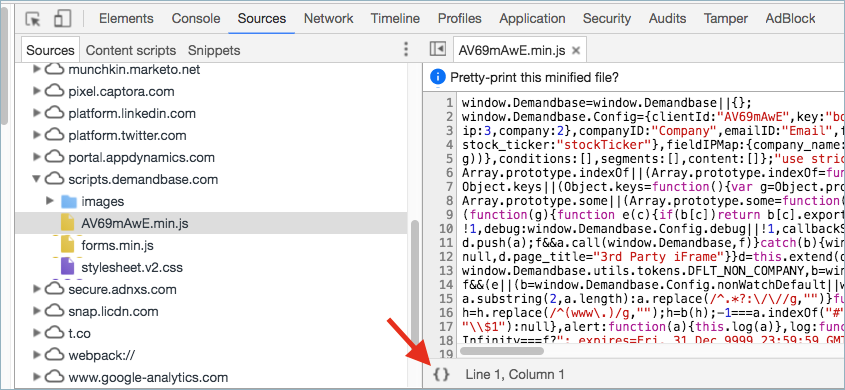Click line number 12 in the gutter
The height and width of the screenshot is (390, 845).
(x=446, y=256)
